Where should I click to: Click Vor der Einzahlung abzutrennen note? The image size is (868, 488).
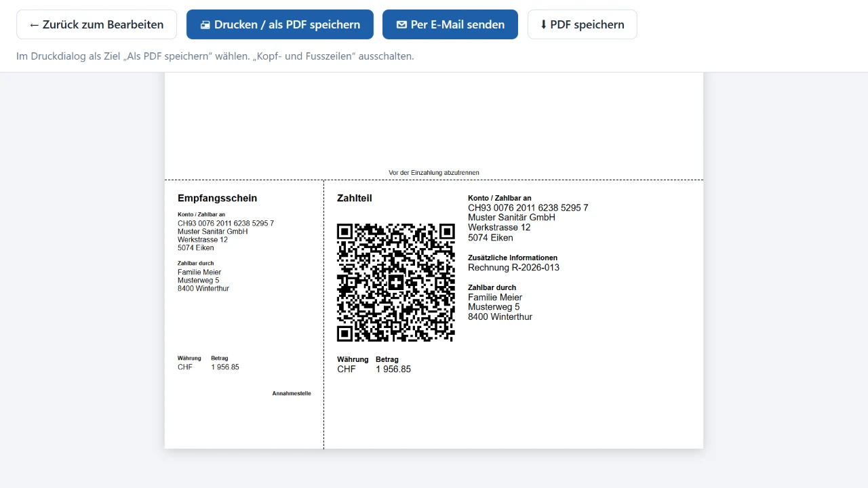click(434, 173)
